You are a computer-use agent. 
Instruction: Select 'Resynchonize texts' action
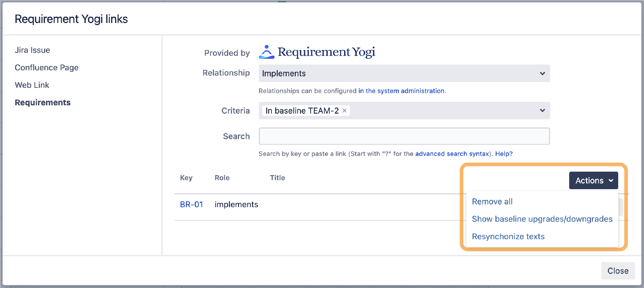[x=508, y=236]
